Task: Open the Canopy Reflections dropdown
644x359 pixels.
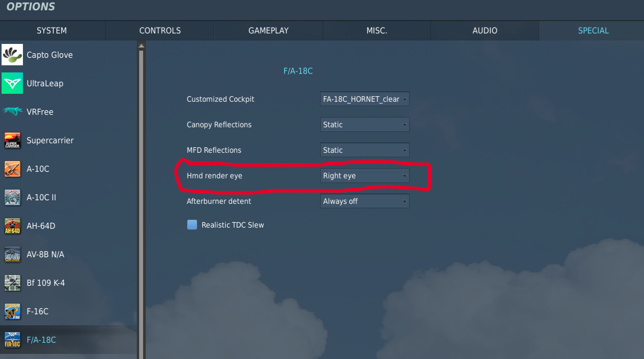Action: point(364,125)
